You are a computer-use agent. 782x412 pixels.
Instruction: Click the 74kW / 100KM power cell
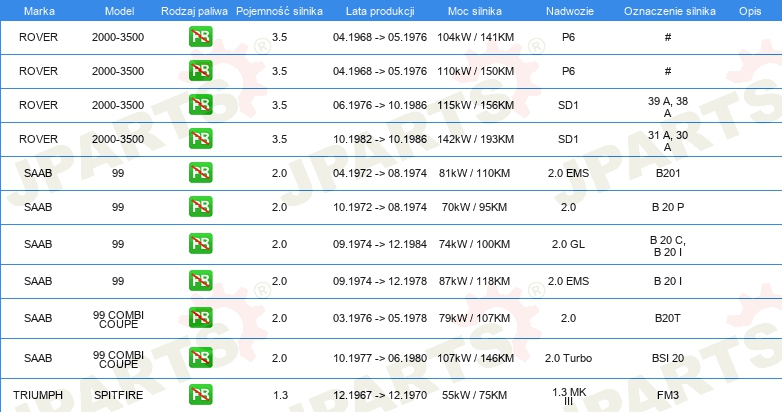pyautogui.click(x=474, y=244)
